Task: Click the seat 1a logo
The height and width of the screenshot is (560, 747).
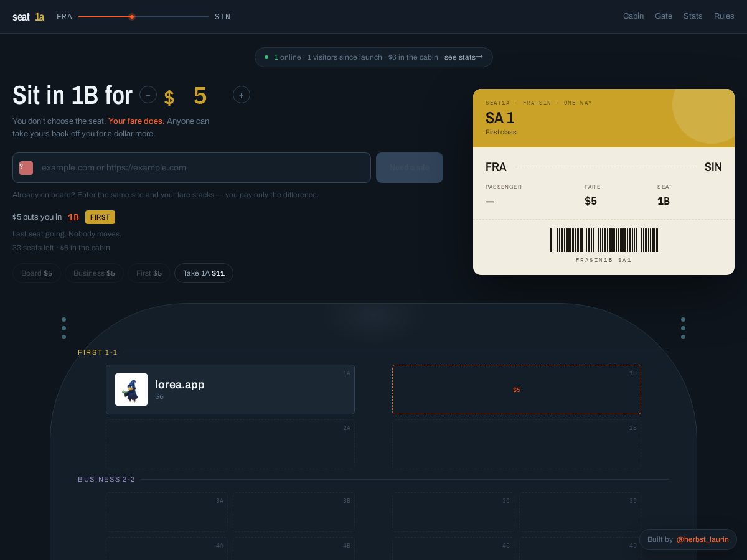Action: coord(28,17)
